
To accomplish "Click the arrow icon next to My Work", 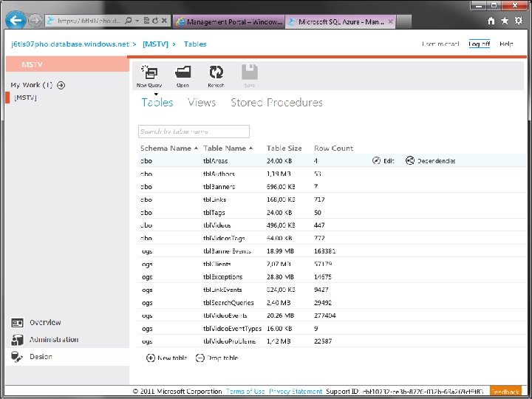I will click(61, 85).
